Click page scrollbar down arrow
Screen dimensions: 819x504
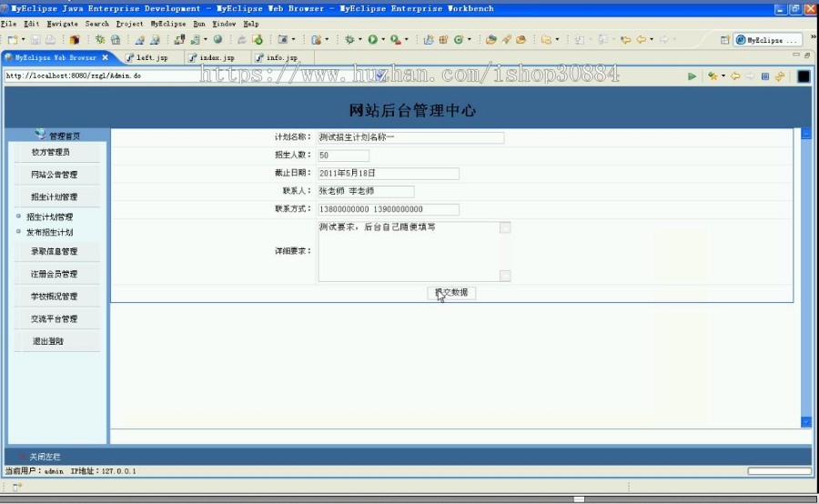[806, 422]
